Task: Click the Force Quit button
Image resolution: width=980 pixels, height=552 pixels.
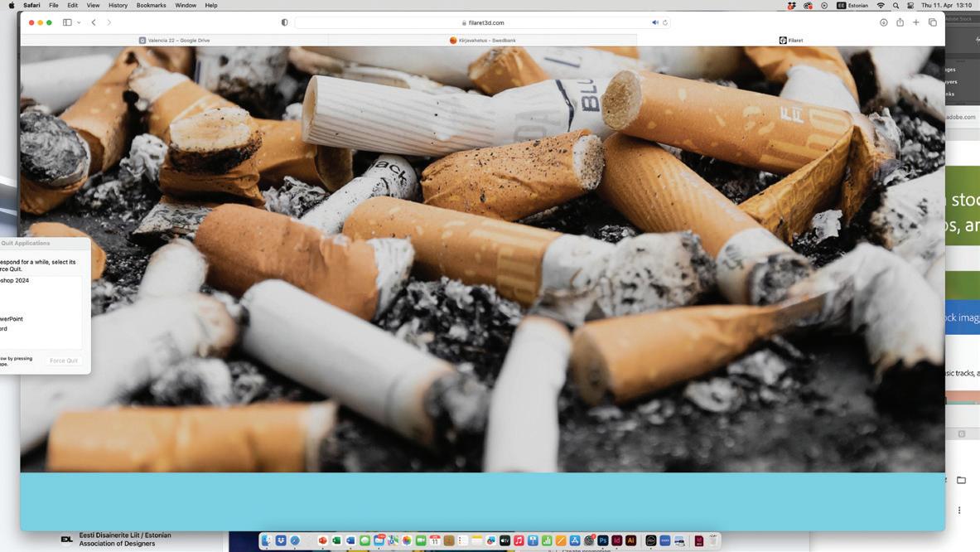Action: point(64,361)
